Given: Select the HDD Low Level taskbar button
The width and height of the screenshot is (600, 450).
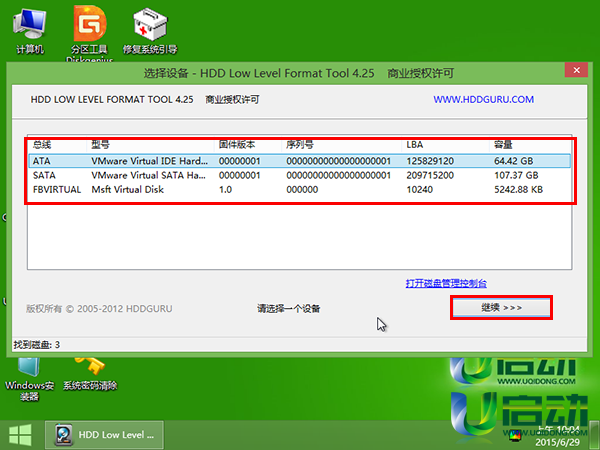Looking at the screenshot, I should [104, 435].
